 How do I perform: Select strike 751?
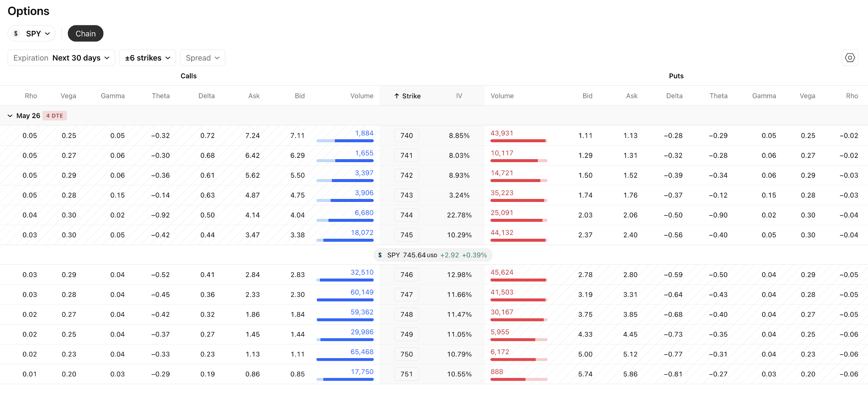tap(406, 374)
